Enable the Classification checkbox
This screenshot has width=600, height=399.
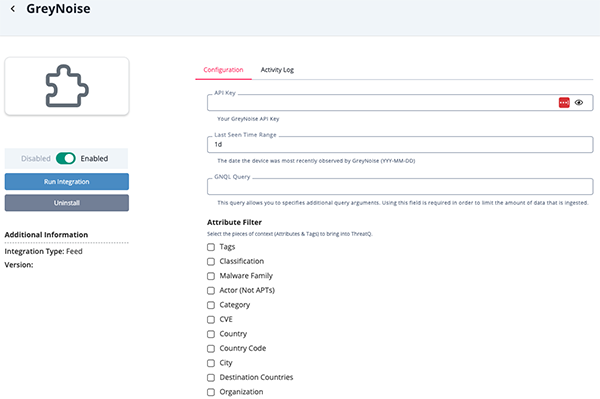(x=211, y=262)
